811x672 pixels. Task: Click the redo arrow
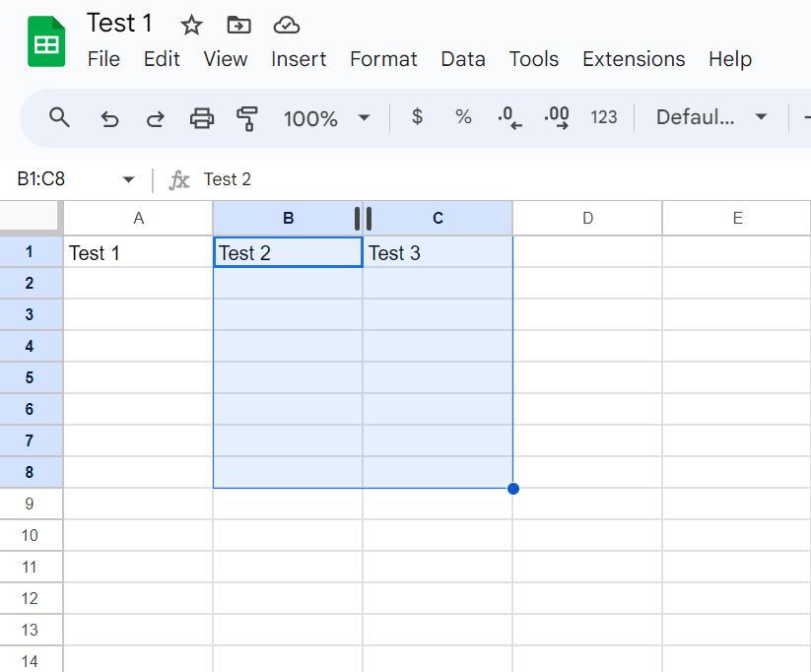(156, 119)
